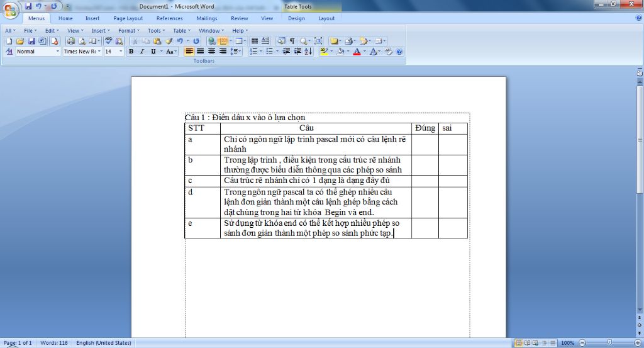This screenshot has width=644, height=348.
Task: Click the empty Đúng cell in row a
Action: pyautogui.click(x=425, y=144)
